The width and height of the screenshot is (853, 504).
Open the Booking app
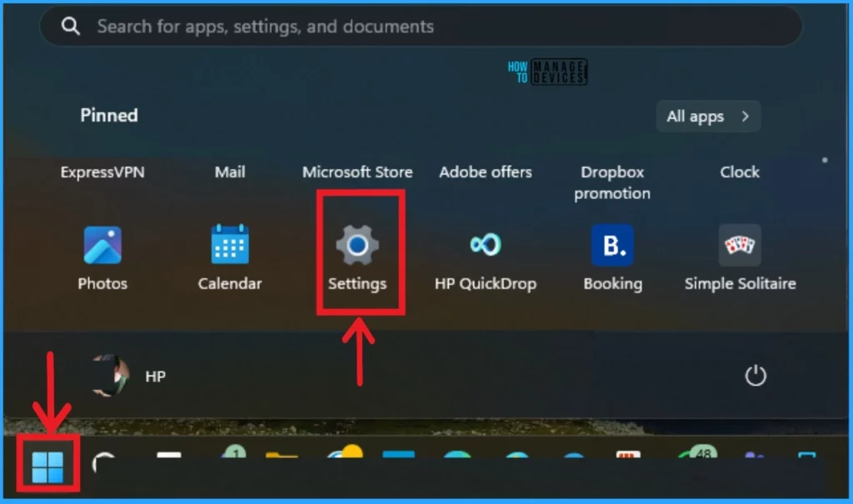612,258
